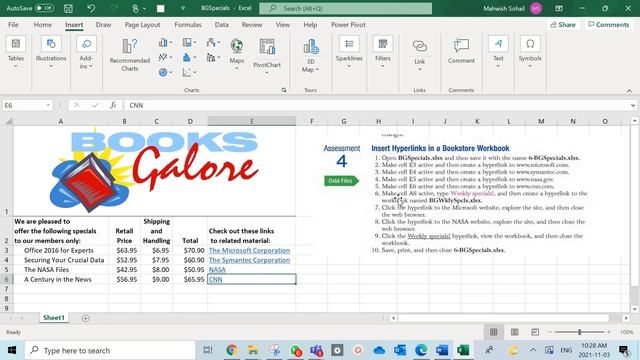Open the 3D Map button
Screen dimensions: 640x360
click(x=311, y=56)
